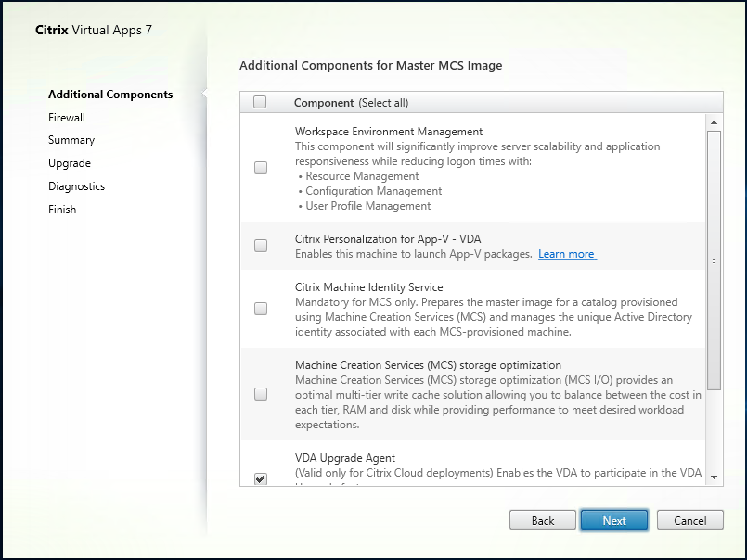
Task: Select the Upgrade step in sidebar
Action: pos(70,163)
